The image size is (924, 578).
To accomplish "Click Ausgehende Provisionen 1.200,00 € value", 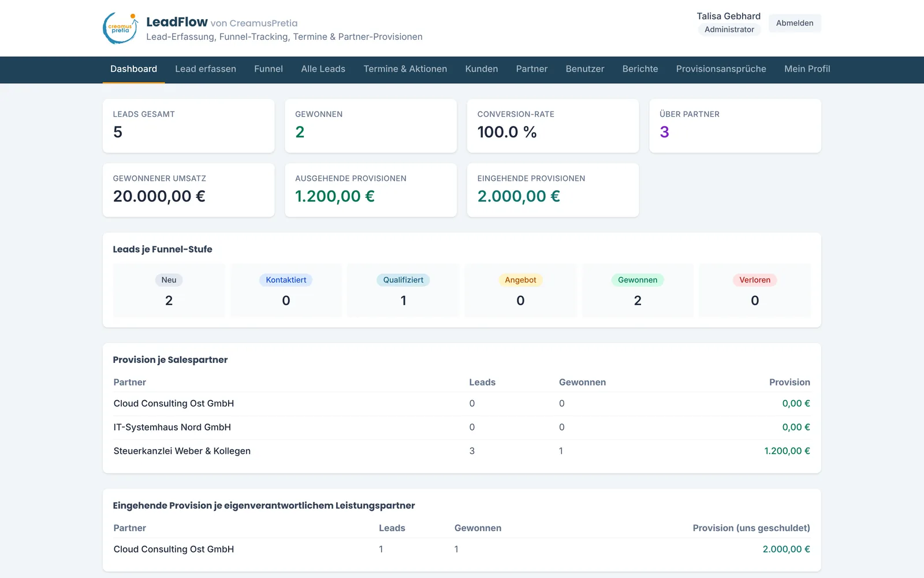I will click(x=335, y=197).
